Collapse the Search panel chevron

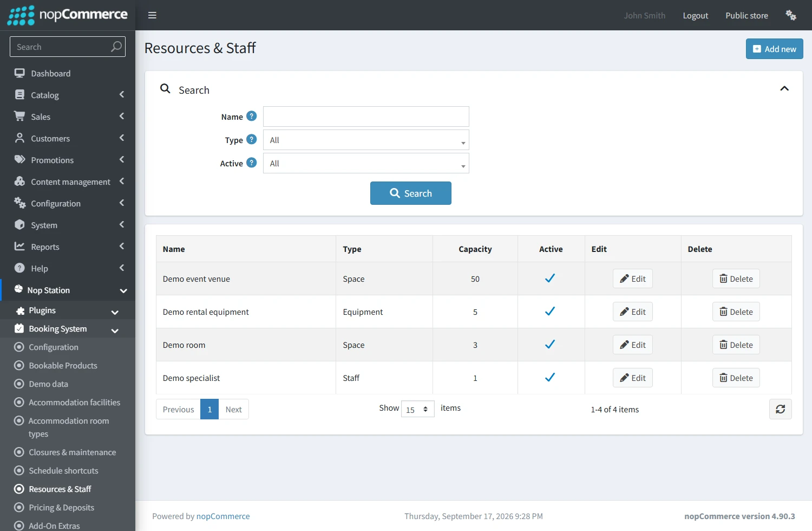click(784, 88)
